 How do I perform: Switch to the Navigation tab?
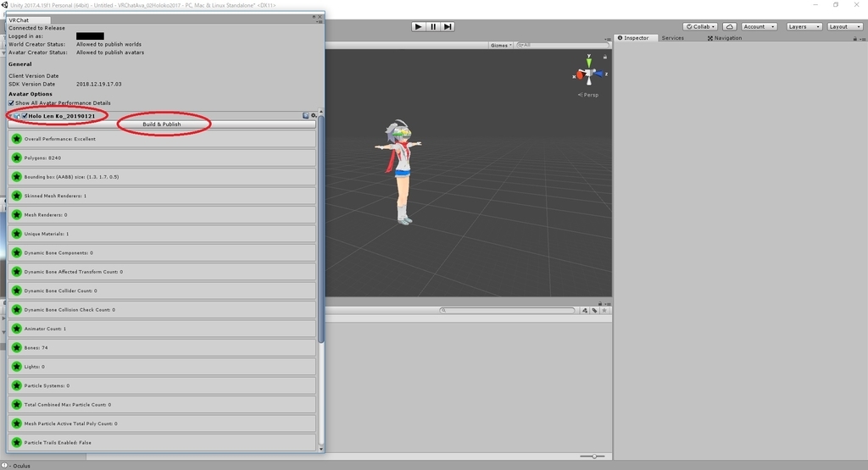pyautogui.click(x=724, y=38)
